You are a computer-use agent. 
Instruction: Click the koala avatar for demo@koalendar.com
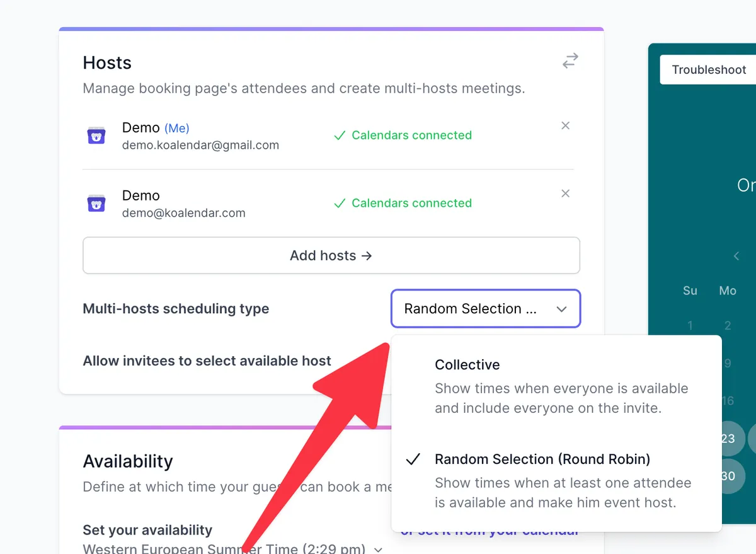[96, 204]
